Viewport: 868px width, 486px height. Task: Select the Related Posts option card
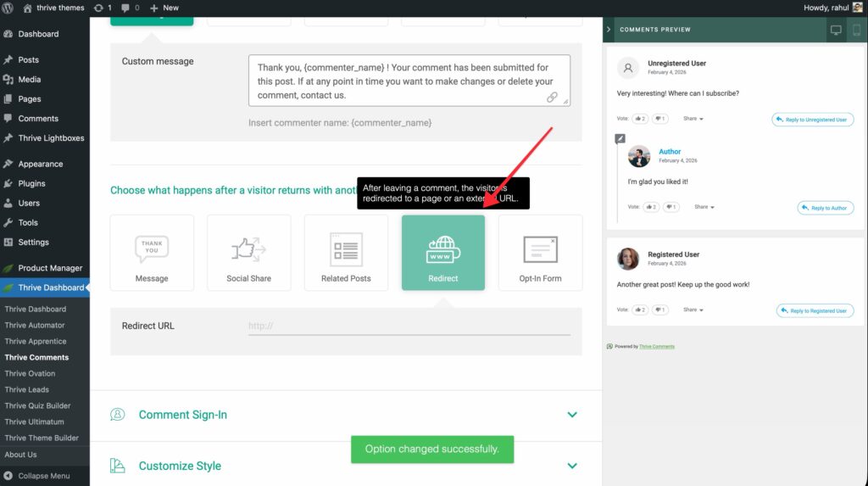346,253
